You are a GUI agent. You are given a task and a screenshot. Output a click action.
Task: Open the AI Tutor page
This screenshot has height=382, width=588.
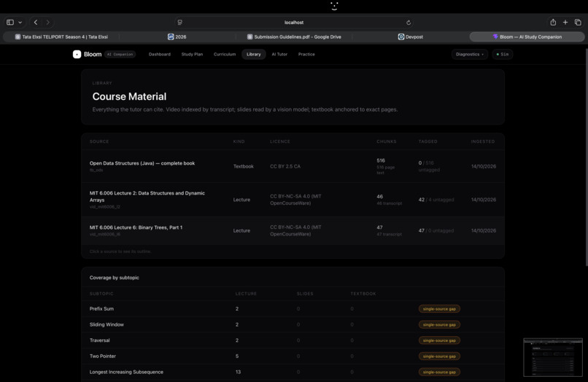(279, 55)
